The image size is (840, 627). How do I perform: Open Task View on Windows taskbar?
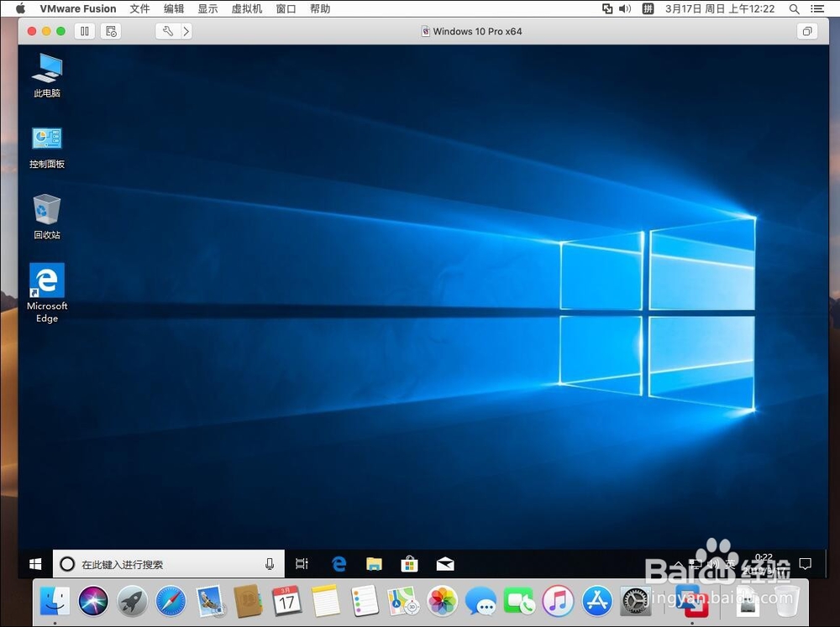tap(302, 564)
